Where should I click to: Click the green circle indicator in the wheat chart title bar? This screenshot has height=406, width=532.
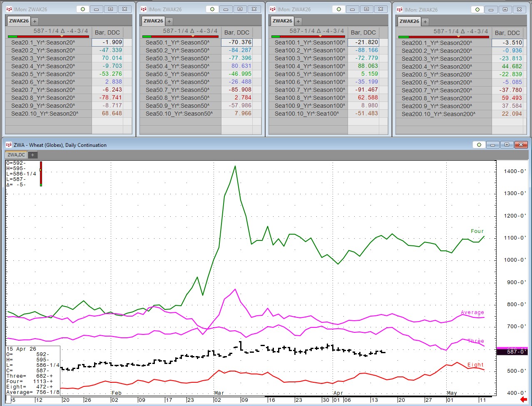479,145
